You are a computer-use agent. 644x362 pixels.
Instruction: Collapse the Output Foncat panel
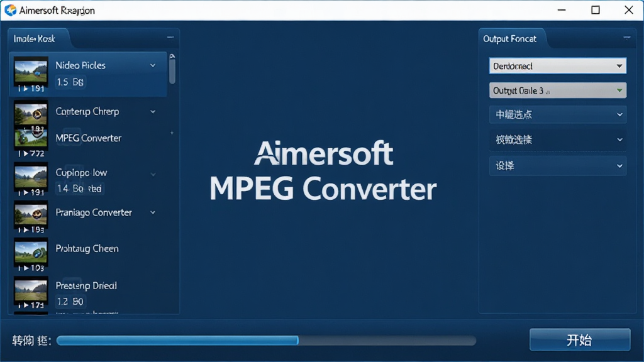627,38
